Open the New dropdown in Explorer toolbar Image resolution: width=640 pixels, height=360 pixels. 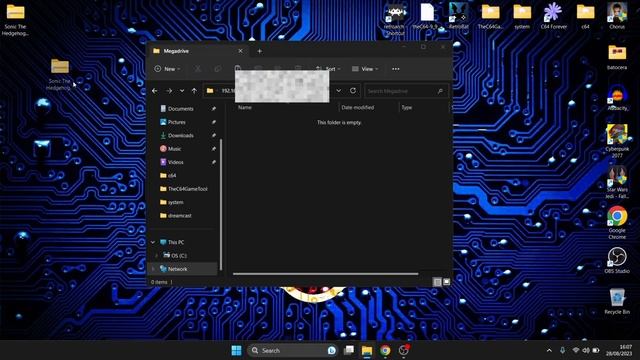point(167,69)
